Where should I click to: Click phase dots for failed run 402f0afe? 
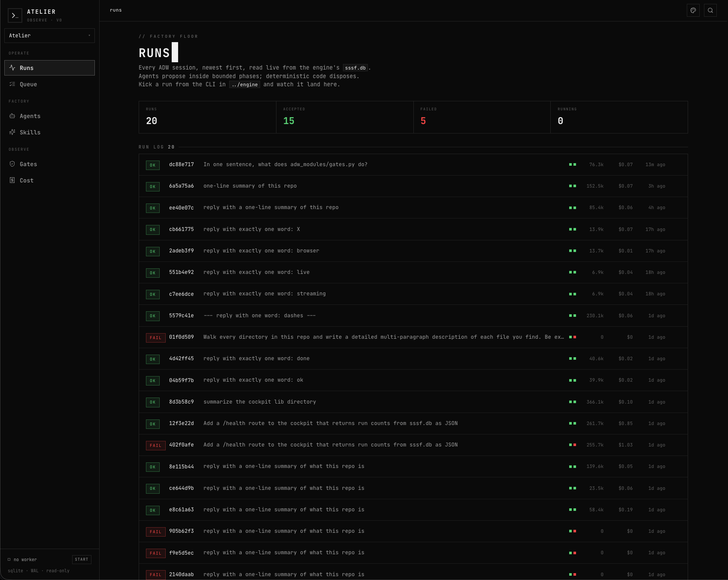[573, 445]
